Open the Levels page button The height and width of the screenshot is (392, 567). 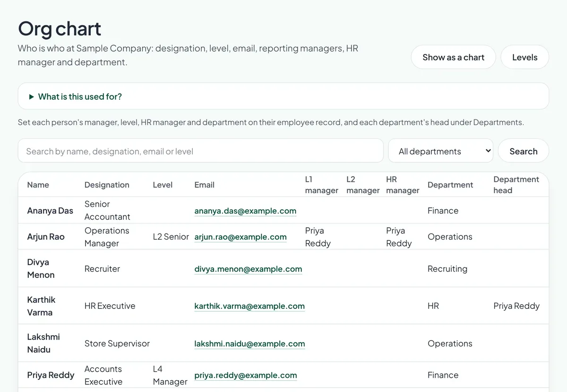point(524,57)
